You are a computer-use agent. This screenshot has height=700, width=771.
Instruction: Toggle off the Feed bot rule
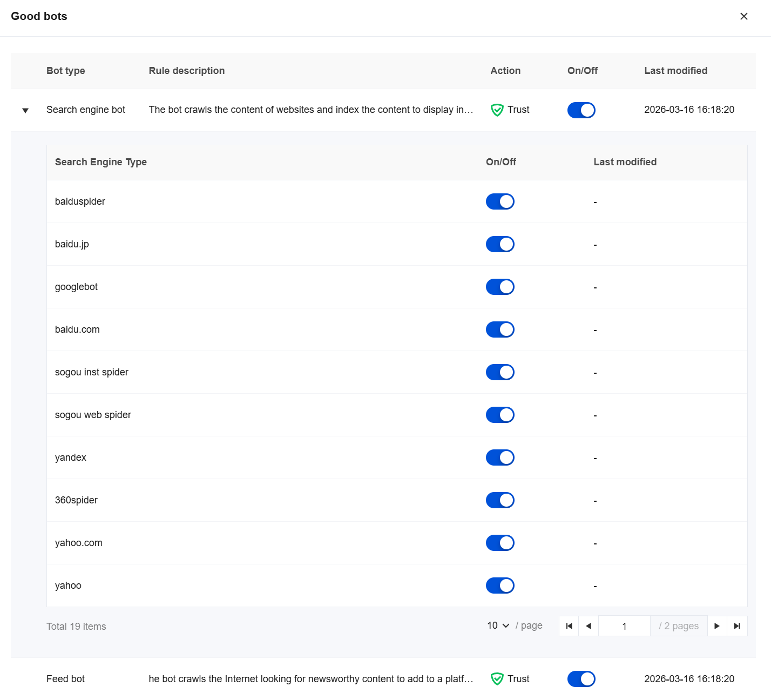click(x=581, y=679)
